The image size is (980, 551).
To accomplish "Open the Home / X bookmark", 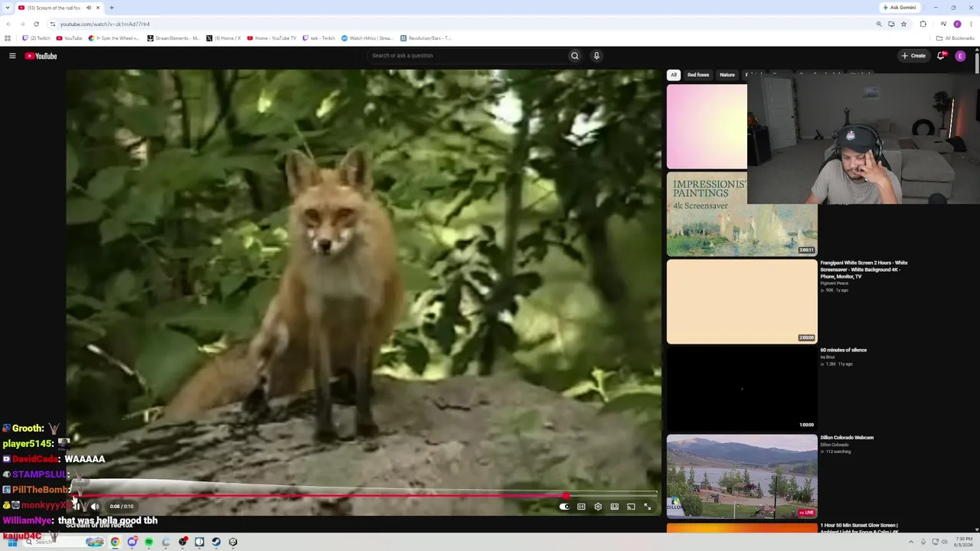I will [x=223, y=38].
